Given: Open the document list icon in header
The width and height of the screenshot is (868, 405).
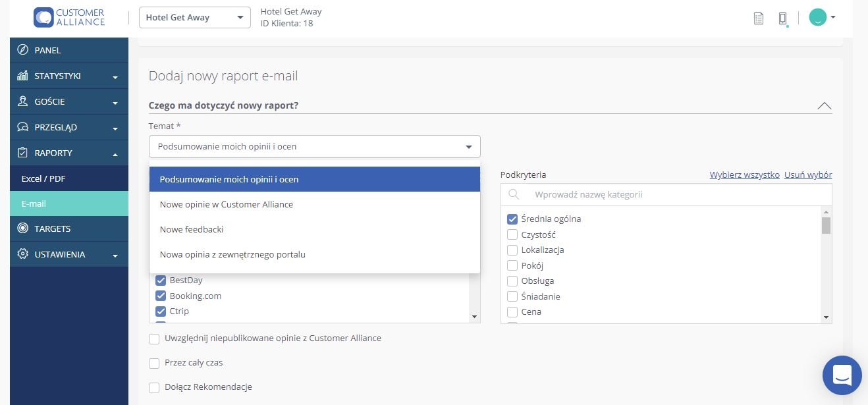Looking at the screenshot, I should 759,18.
